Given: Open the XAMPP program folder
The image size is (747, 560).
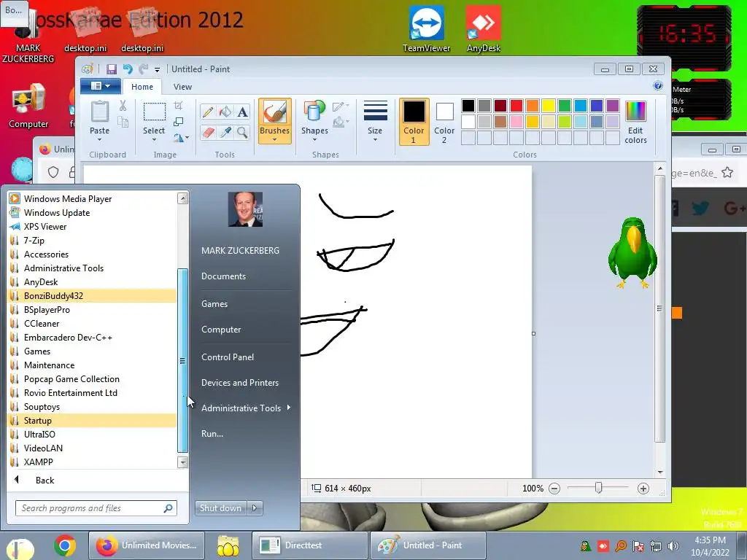Looking at the screenshot, I should coord(93,462).
